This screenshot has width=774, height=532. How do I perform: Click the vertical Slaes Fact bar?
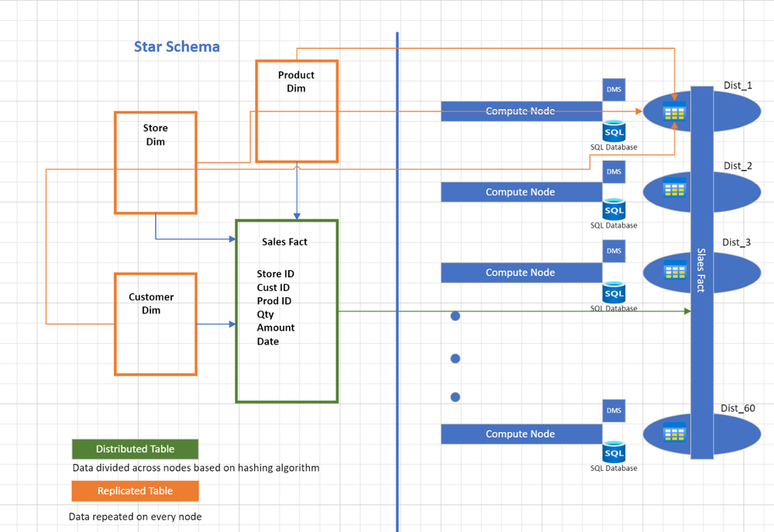(x=702, y=273)
